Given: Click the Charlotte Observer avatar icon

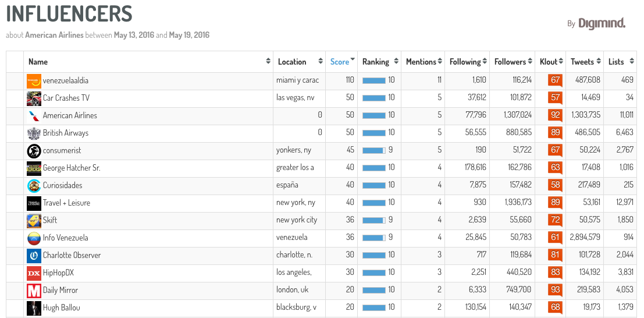Looking at the screenshot, I should coord(34,256).
